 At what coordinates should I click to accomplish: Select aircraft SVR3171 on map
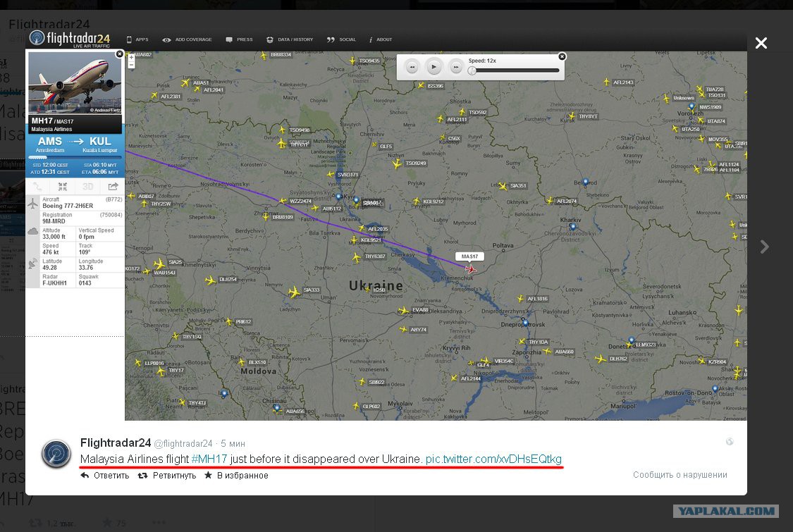tap(331, 175)
